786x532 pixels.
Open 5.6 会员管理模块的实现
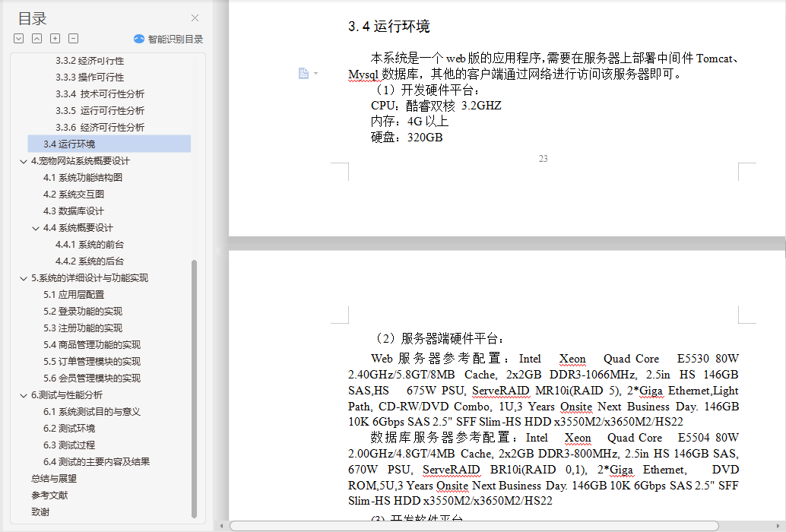pos(92,378)
